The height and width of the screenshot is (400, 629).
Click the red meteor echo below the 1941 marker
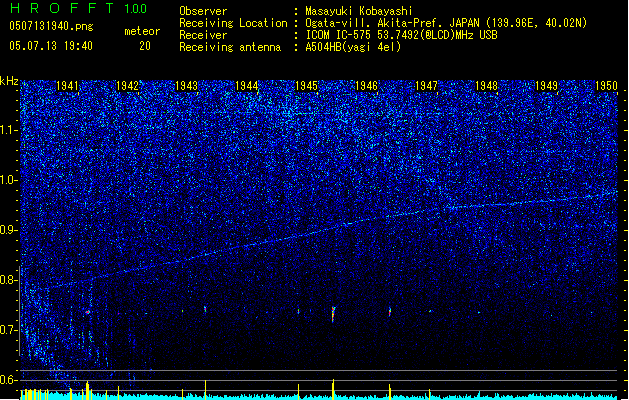tap(87, 312)
